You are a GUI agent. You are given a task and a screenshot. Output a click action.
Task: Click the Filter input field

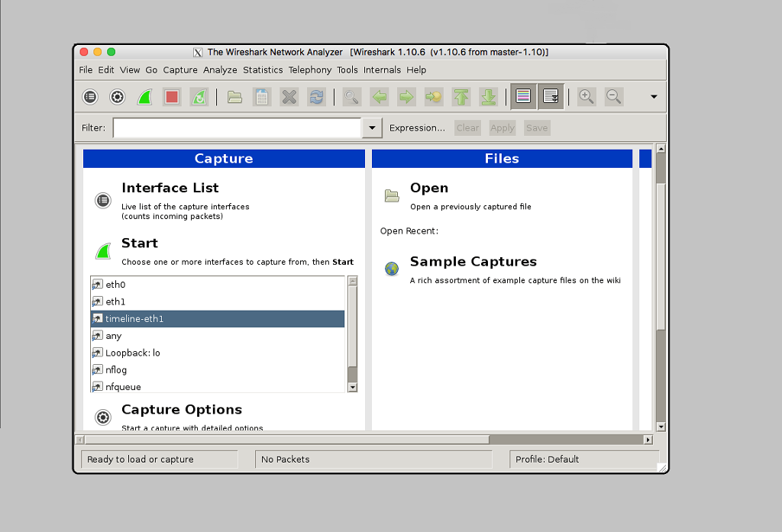click(x=238, y=127)
